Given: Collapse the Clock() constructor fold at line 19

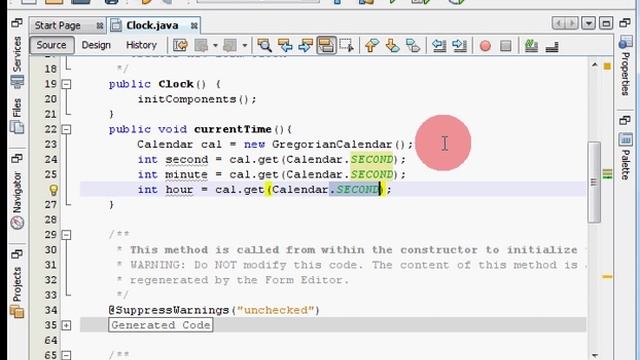Looking at the screenshot, I should [66, 84].
